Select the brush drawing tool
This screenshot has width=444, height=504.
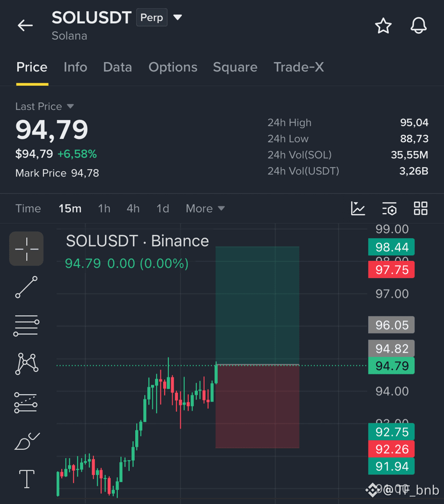pos(27,441)
